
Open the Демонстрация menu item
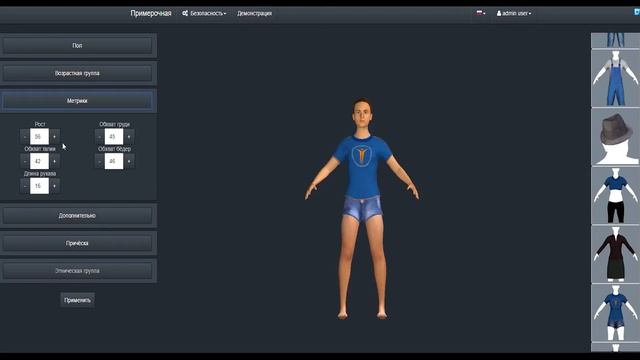click(x=254, y=13)
